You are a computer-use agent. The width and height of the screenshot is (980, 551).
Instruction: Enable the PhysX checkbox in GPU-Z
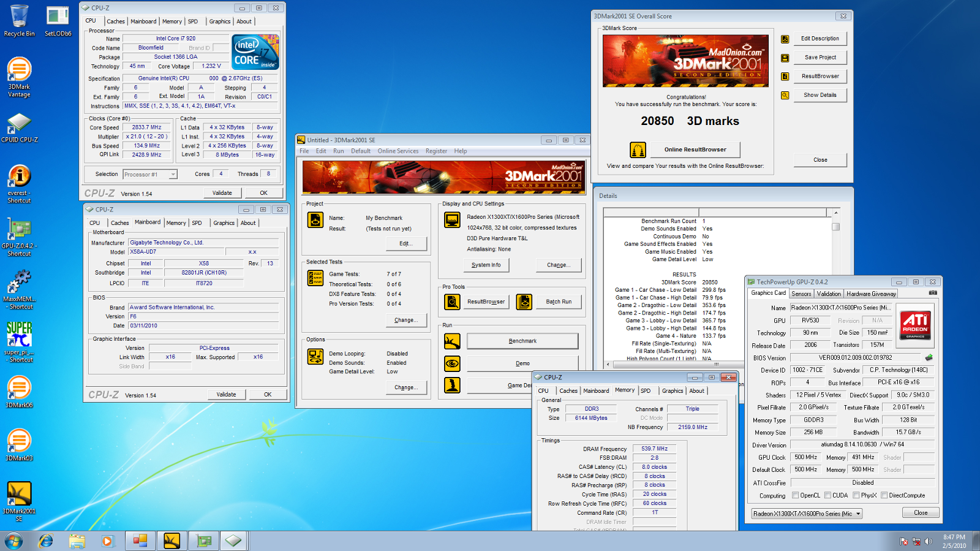(x=856, y=495)
